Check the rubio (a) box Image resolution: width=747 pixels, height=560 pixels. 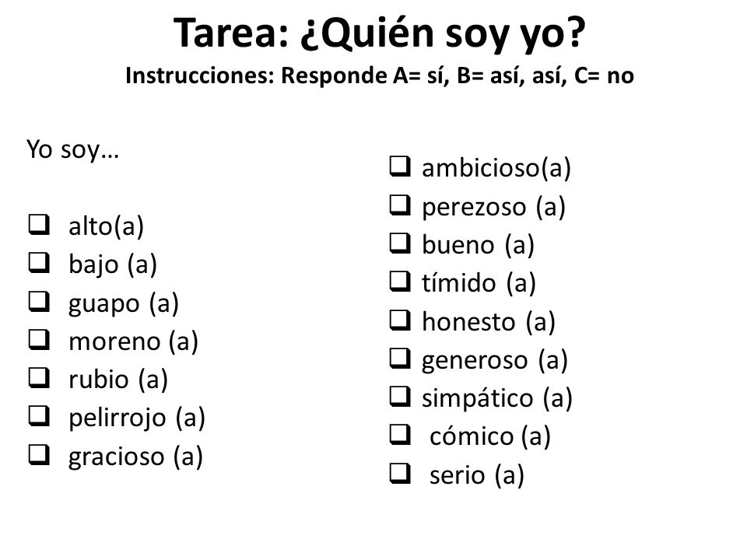(x=39, y=378)
